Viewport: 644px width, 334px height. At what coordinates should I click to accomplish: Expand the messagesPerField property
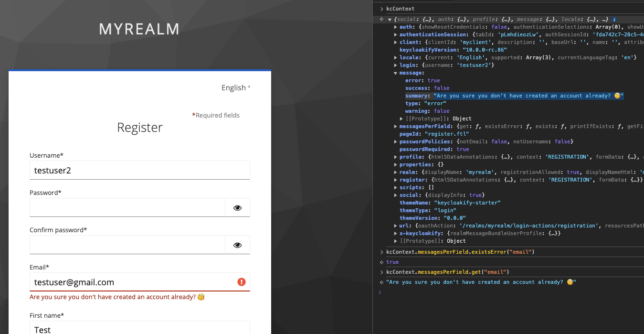[x=395, y=127]
